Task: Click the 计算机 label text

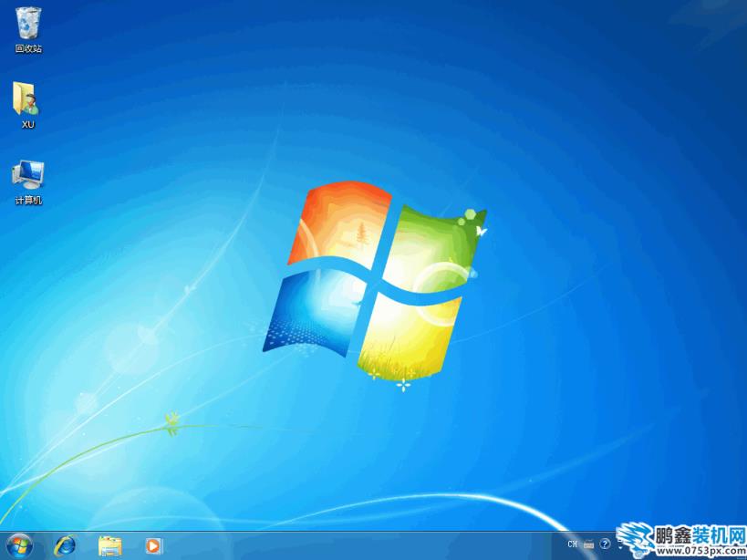Action: coord(28,201)
